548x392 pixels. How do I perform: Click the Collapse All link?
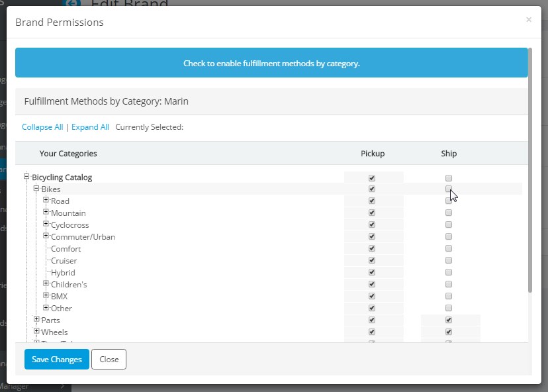pyautogui.click(x=42, y=127)
